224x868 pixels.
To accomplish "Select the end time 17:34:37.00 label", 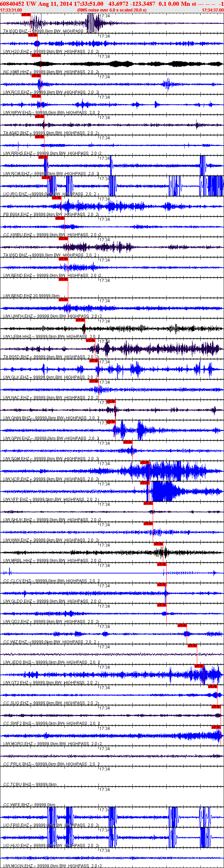I will (x=213, y=10).
